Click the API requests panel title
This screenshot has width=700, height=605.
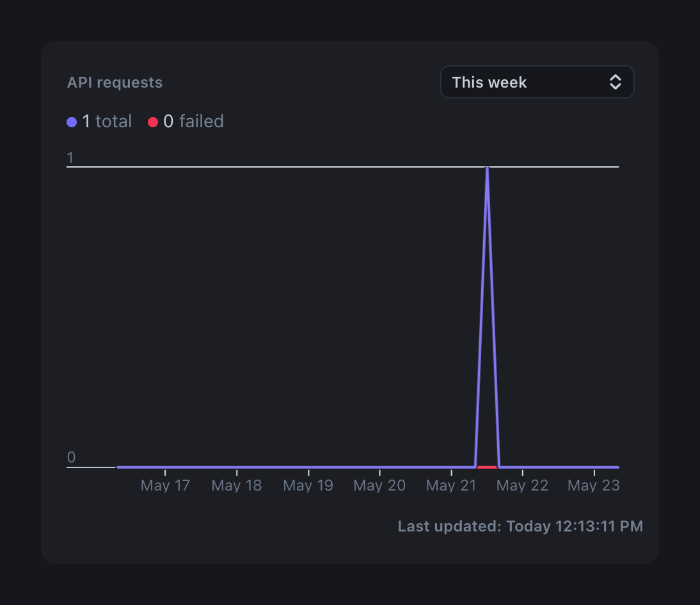point(115,82)
